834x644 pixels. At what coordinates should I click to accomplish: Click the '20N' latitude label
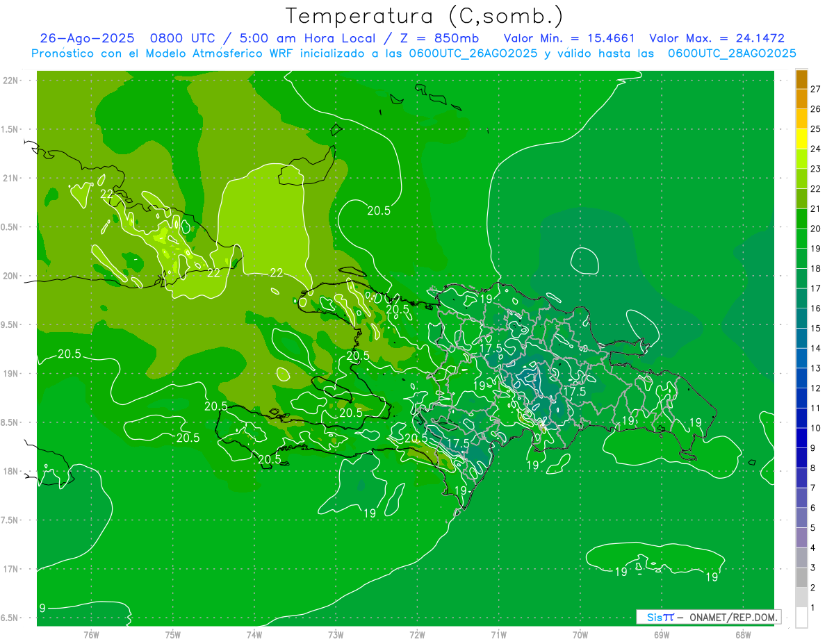tap(10, 276)
